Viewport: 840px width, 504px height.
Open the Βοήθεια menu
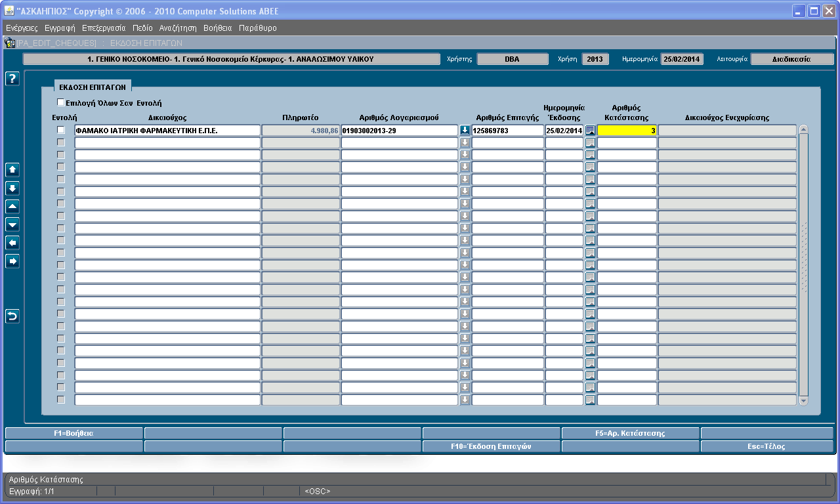218,28
